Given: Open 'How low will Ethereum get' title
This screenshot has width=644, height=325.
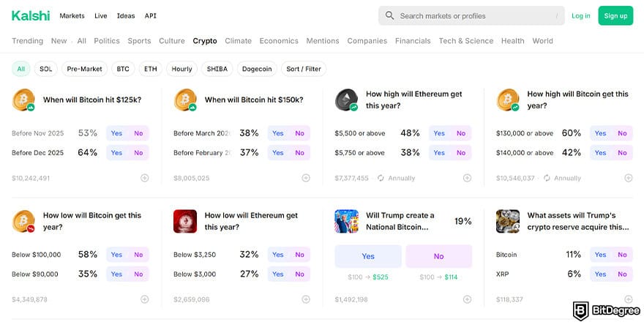Looking at the screenshot, I should click(x=251, y=221).
